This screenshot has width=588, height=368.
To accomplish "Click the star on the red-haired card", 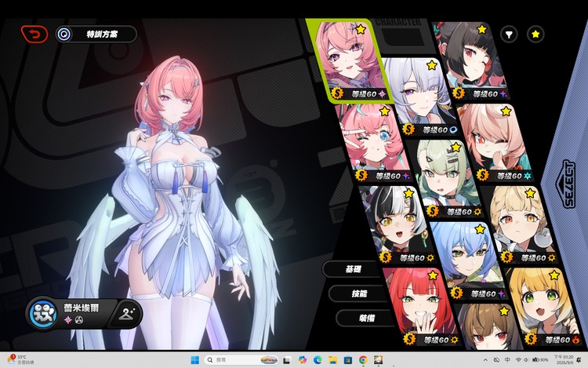I will 433,275.
